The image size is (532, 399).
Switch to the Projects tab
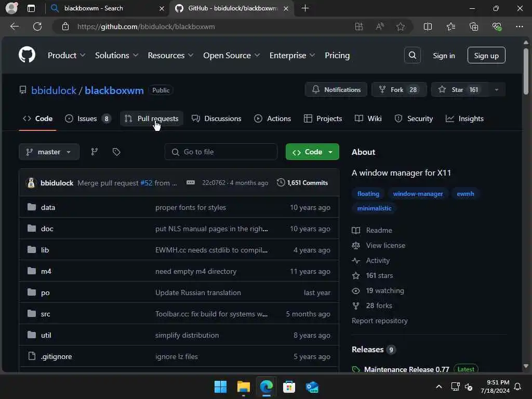(323, 118)
